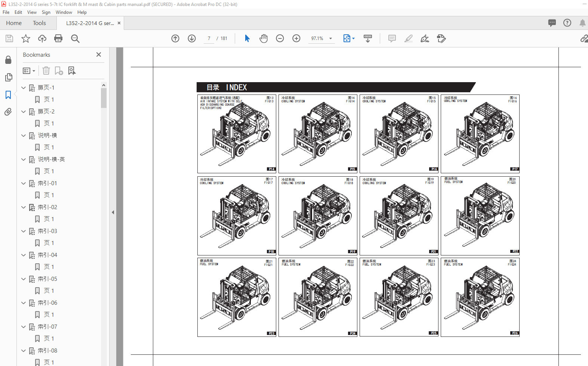Collapse the 索引-05 bookmark
Viewport: 588px width, 366px height.
[24, 279]
